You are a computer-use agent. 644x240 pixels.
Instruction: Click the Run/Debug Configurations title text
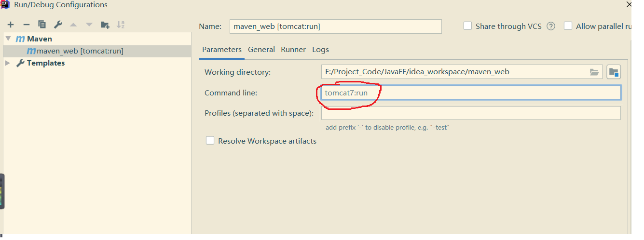61,5
